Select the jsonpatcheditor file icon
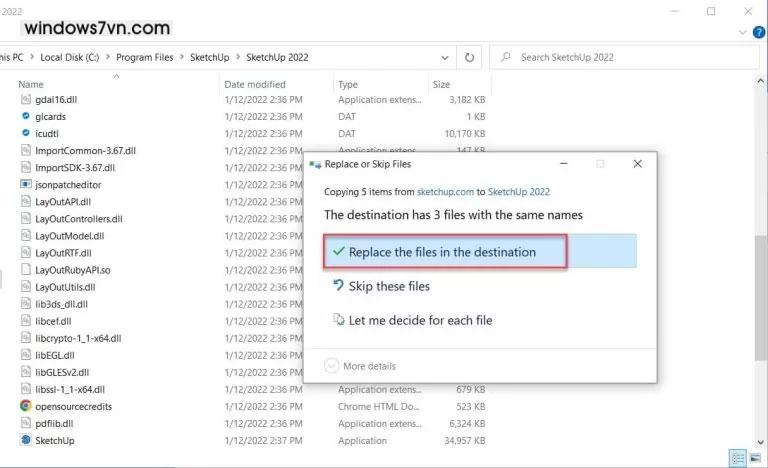Viewport: 768px width, 468px height. (x=26, y=185)
